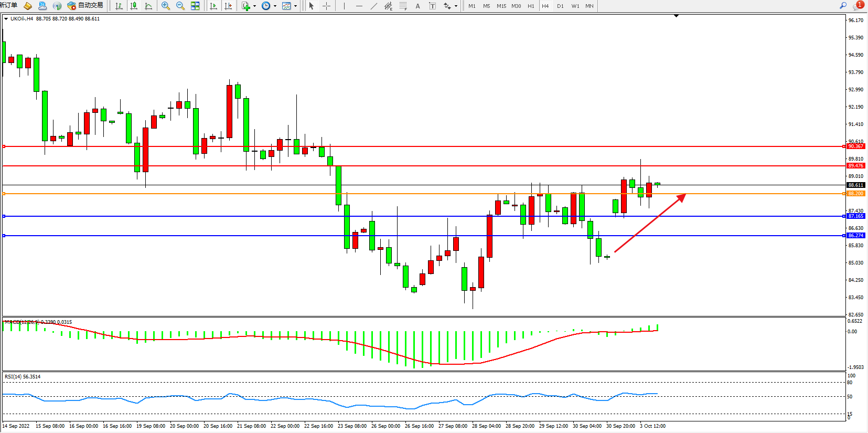The height and width of the screenshot is (433, 868).
Task: Toggle chart shift to right edge
Action: (x=228, y=6)
